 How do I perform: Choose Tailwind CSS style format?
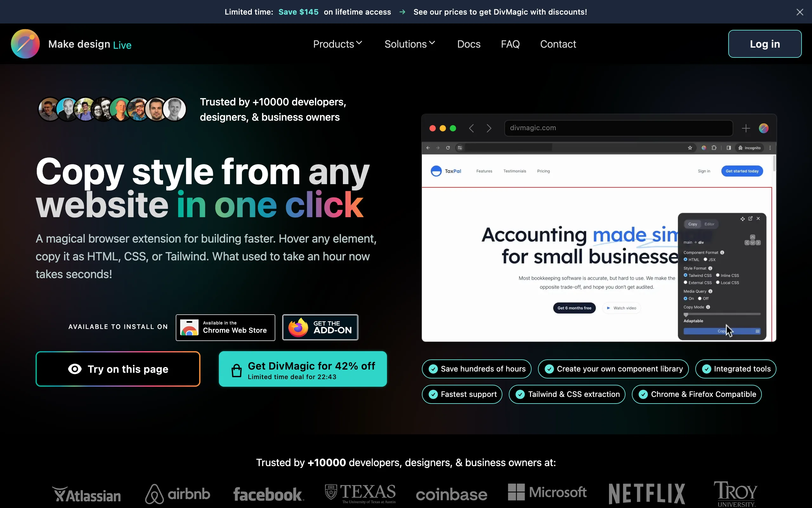pos(685,275)
